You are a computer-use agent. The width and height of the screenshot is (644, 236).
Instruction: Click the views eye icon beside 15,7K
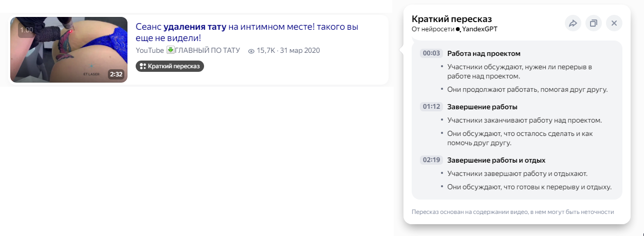pyautogui.click(x=251, y=51)
